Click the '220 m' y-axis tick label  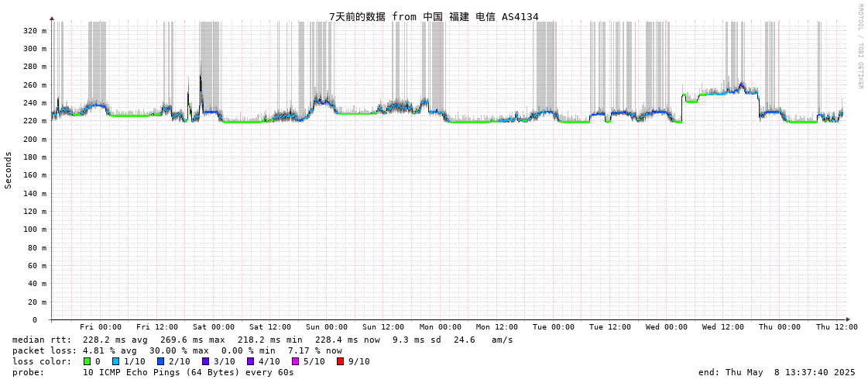tap(36, 121)
